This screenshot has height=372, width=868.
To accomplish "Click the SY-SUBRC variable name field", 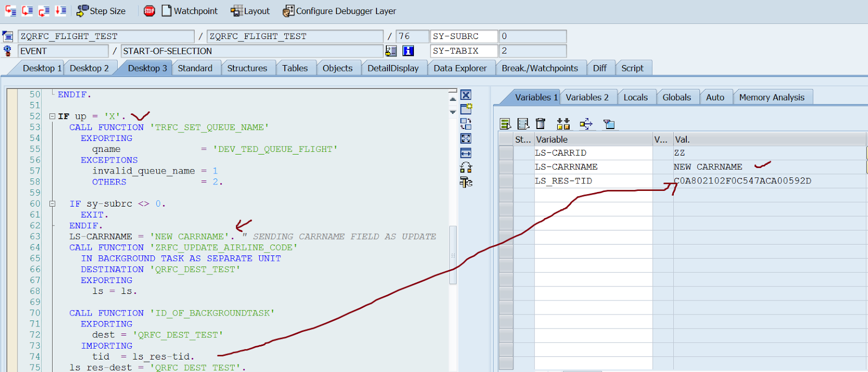I will [x=464, y=36].
